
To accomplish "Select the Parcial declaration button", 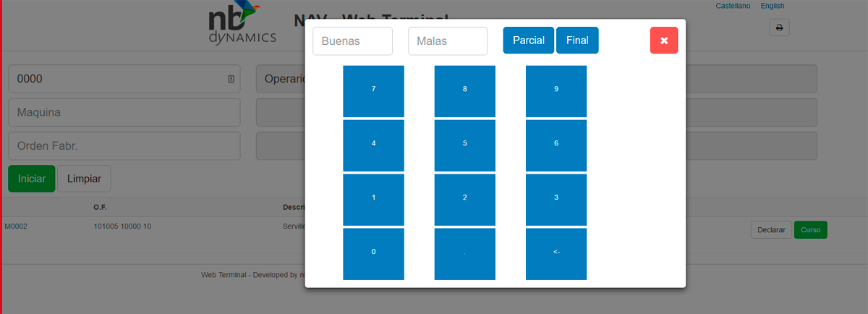I will coord(529,41).
